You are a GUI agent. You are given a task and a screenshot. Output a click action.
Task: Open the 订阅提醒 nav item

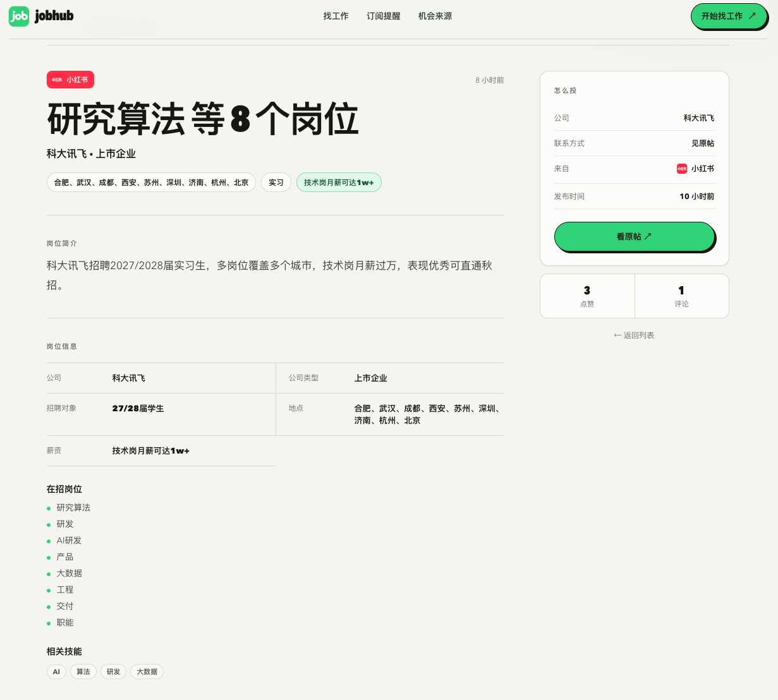click(384, 16)
